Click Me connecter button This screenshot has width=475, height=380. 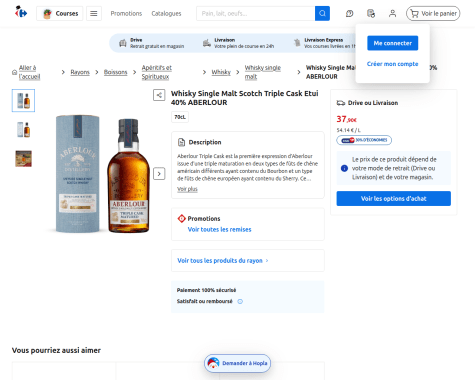[x=393, y=43]
